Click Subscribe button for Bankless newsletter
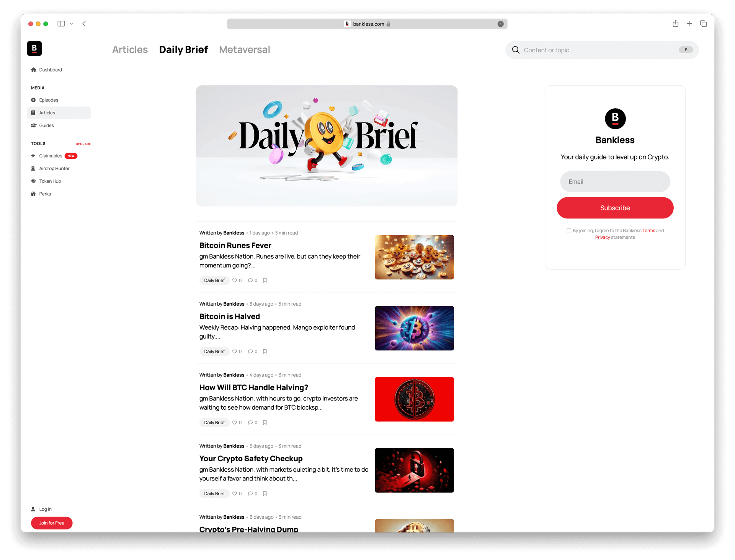Image resolution: width=735 pixels, height=560 pixels. click(614, 208)
